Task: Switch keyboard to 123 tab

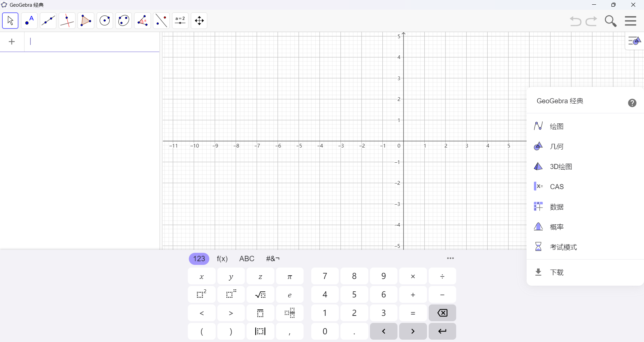Action: point(199,259)
